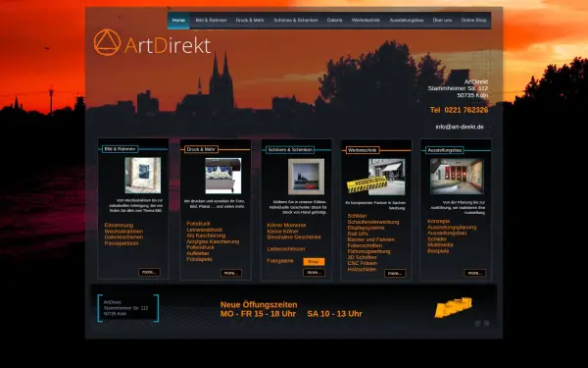
Task: Open the framed picture thumbnail in Bild & Rahmen
Action: pyautogui.click(x=142, y=176)
